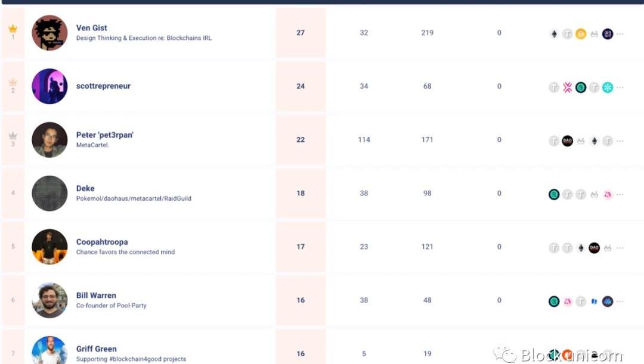Viewport: 644px width, 364px height.
Task: Open the Coopahtroopa profile name link
Action: [x=102, y=242]
